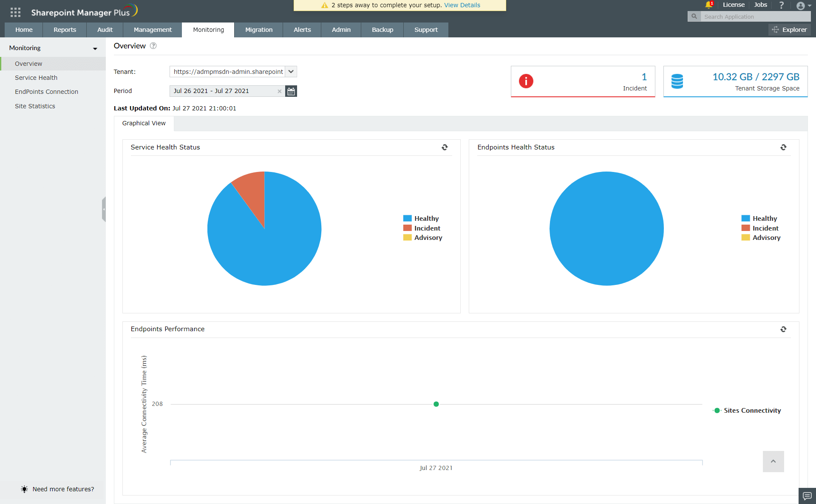Image resolution: width=816 pixels, height=504 pixels.
Task: Open the Backup menu
Action: (x=382, y=30)
